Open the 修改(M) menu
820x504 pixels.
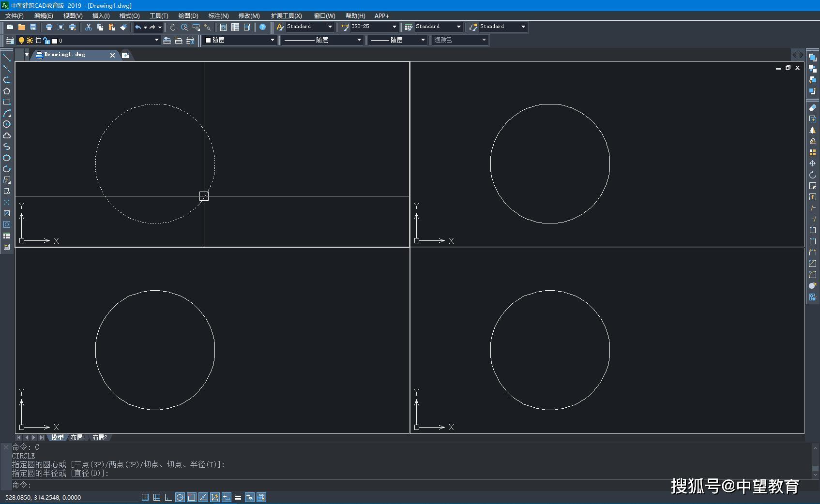(249, 16)
